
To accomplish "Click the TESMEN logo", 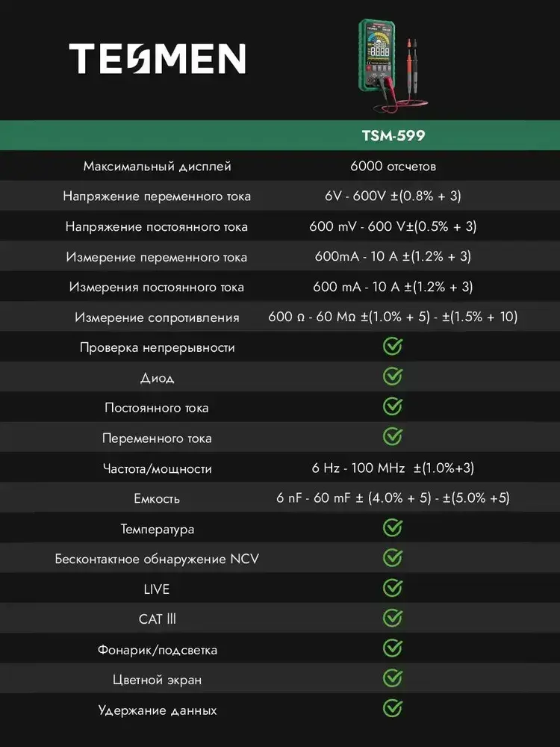I will click(157, 58).
